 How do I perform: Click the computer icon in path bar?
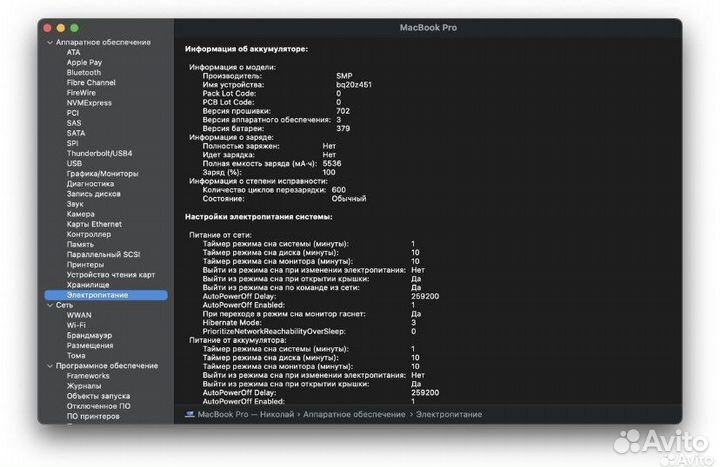(x=190, y=414)
